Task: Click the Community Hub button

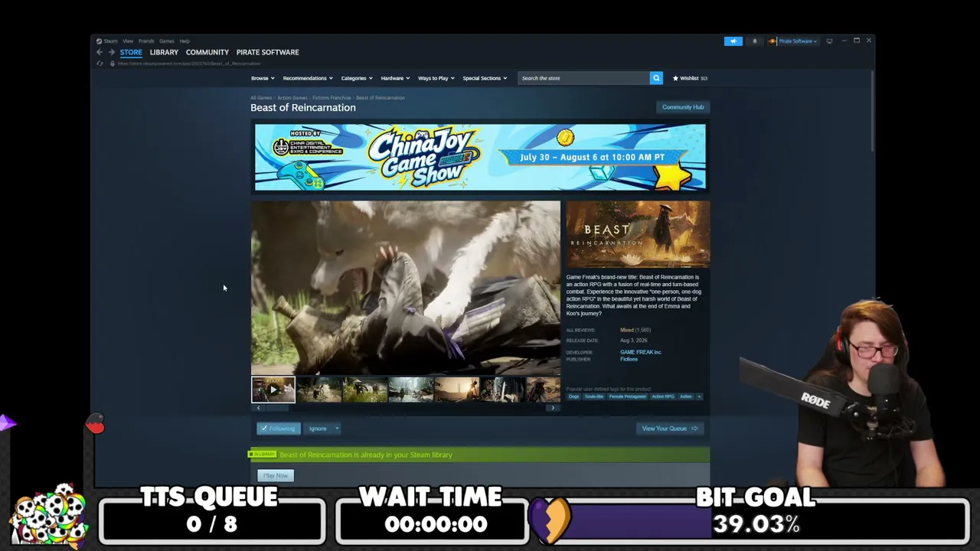Action: tap(683, 107)
